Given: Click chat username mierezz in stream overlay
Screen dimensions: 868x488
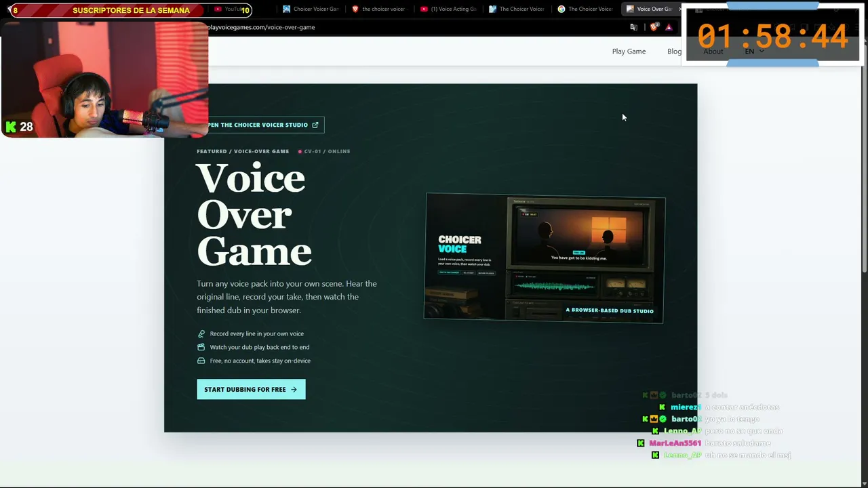Looking at the screenshot, I should pyautogui.click(x=686, y=407).
